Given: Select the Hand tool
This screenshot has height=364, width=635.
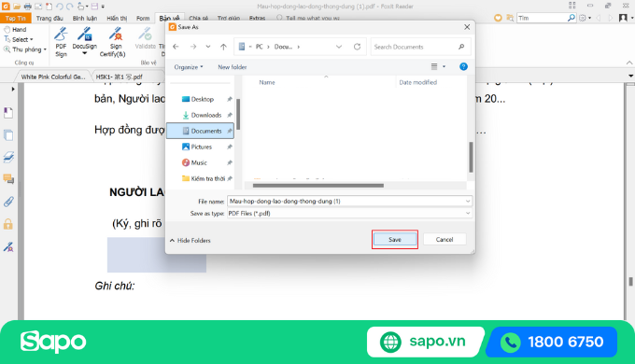Looking at the screenshot, I should point(15,30).
